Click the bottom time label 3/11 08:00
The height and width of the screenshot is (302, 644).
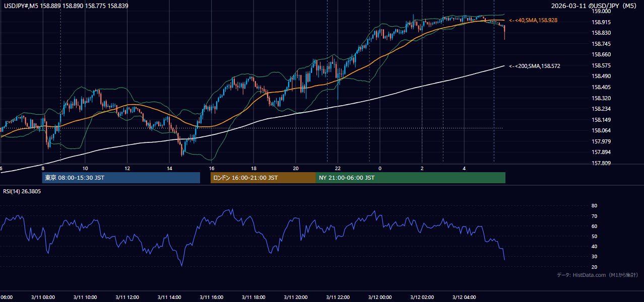tap(42, 297)
